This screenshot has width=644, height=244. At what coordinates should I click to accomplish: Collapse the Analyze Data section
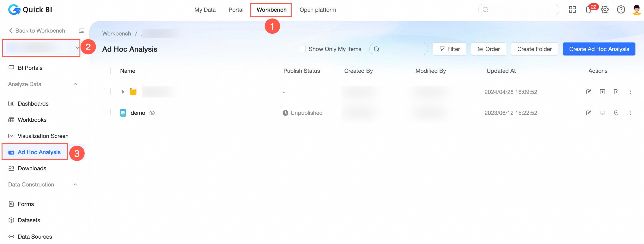(75, 84)
